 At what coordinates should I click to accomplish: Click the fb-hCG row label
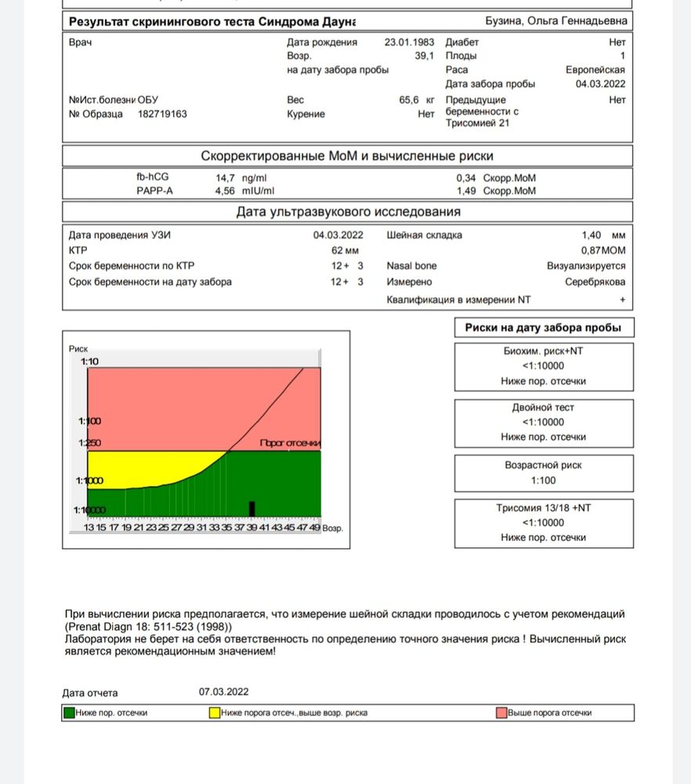pos(152,178)
